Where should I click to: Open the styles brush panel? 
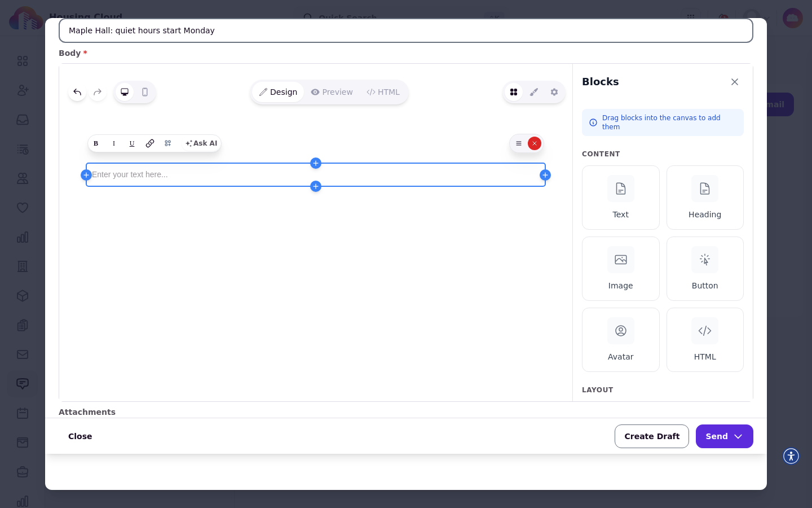pos(534,92)
